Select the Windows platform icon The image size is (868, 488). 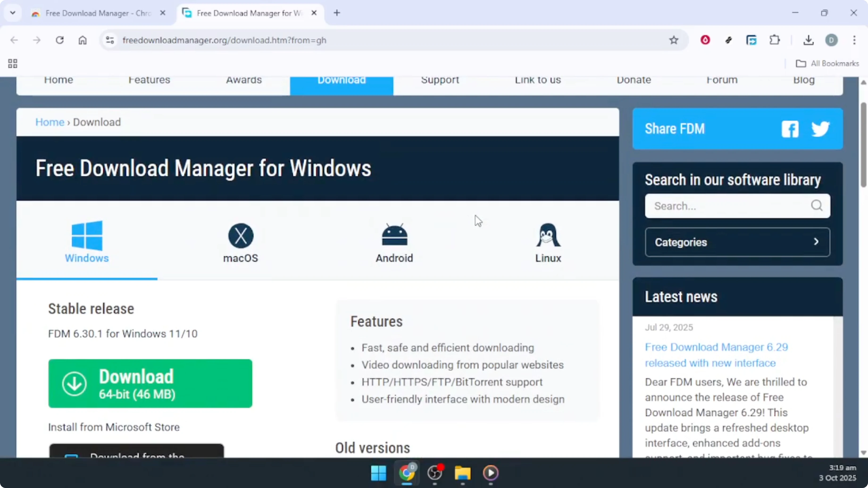87,236
